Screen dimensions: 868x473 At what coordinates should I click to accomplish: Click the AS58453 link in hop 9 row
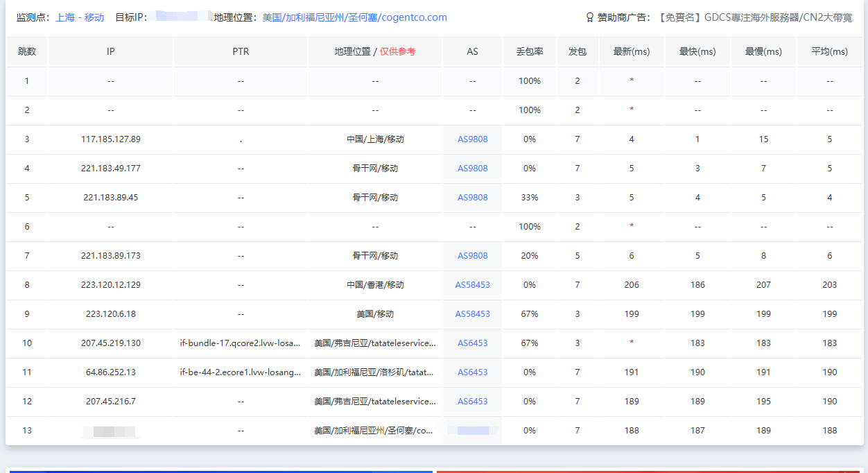[x=472, y=314]
